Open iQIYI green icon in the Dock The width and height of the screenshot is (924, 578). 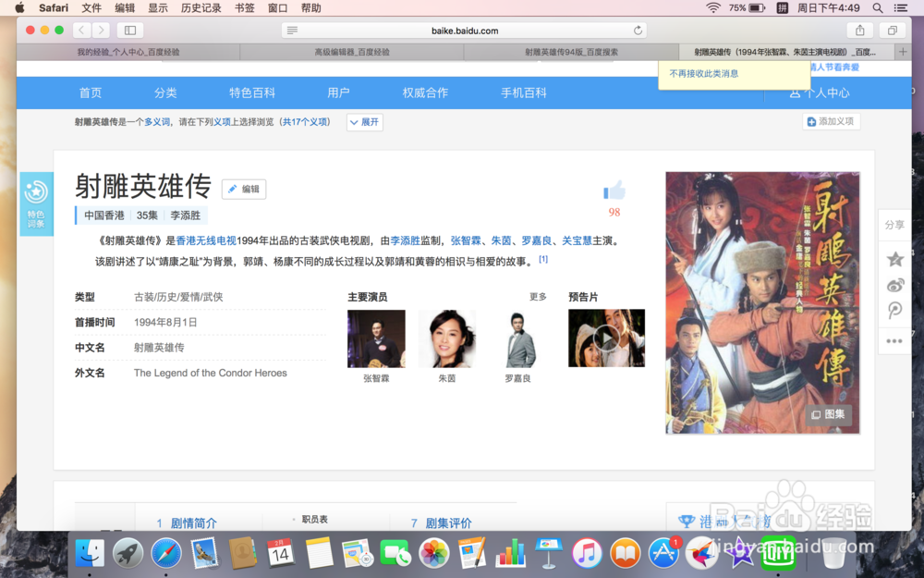tap(778, 553)
